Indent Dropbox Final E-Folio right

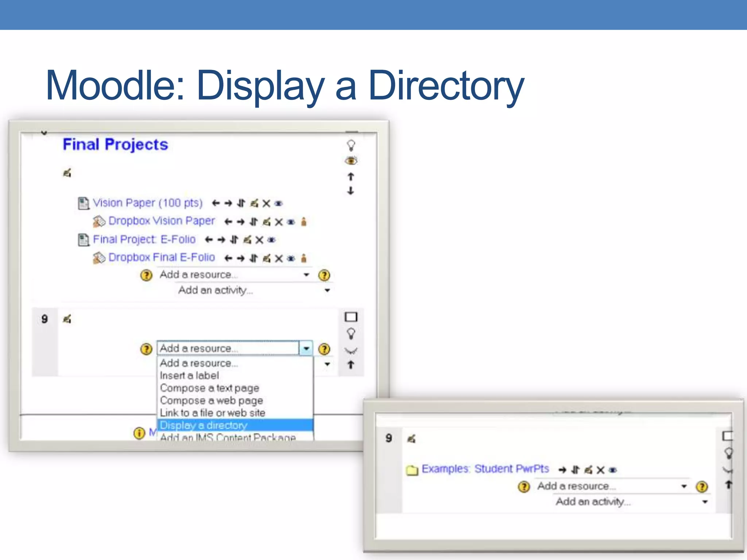[x=241, y=258]
